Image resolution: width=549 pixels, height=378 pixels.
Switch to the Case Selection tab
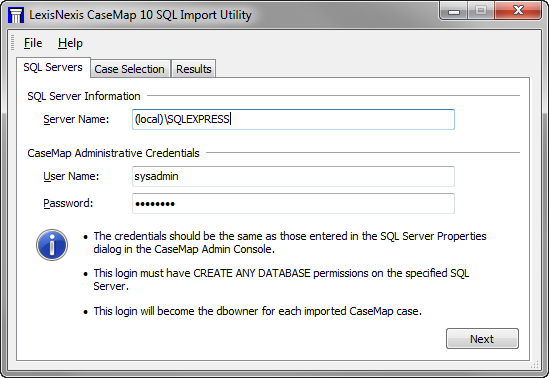130,69
